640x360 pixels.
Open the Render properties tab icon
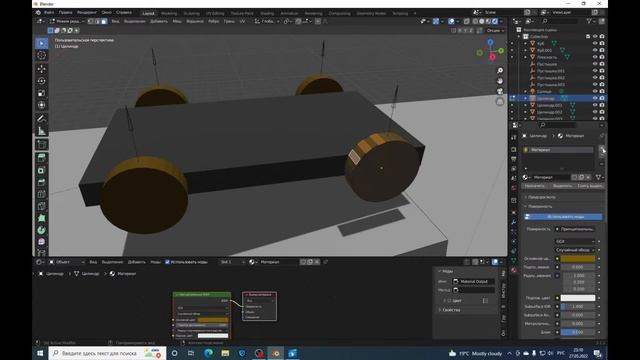(x=514, y=149)
